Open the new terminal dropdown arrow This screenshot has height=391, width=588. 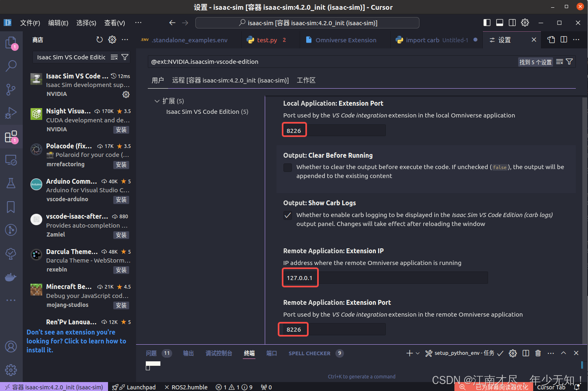[417, 353]
